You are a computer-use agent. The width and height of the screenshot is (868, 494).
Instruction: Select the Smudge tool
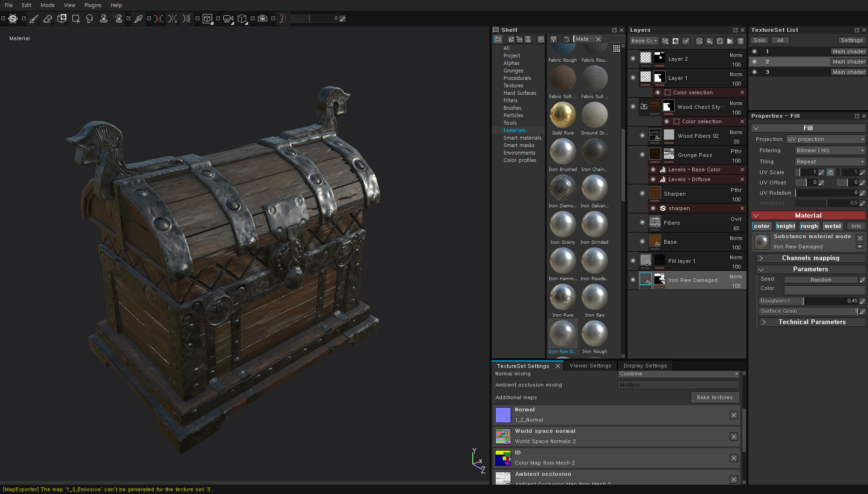[90, 19]
